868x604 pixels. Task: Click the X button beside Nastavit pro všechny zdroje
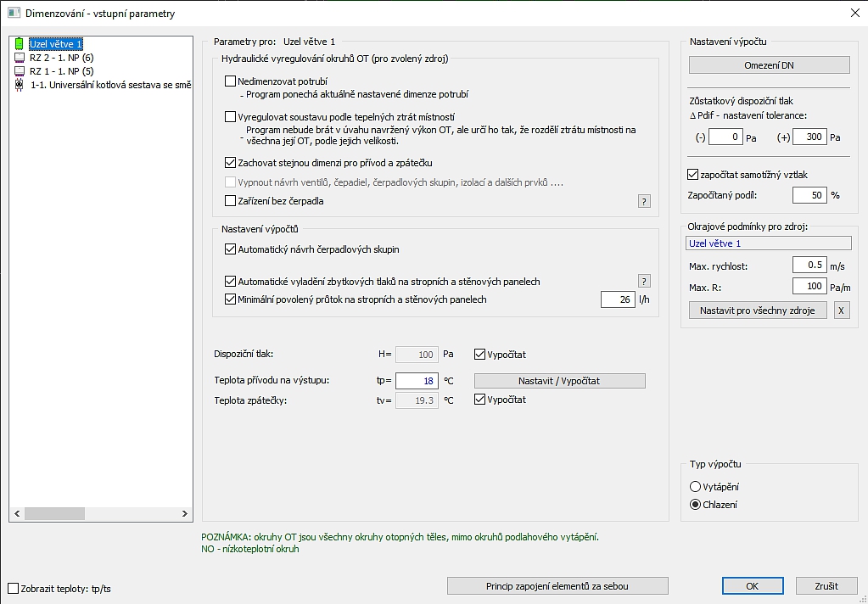842,310
